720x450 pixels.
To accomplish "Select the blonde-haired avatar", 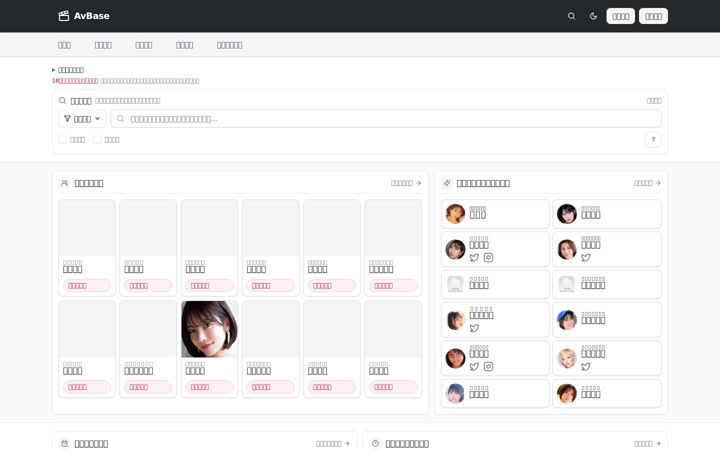I will 567,358.
